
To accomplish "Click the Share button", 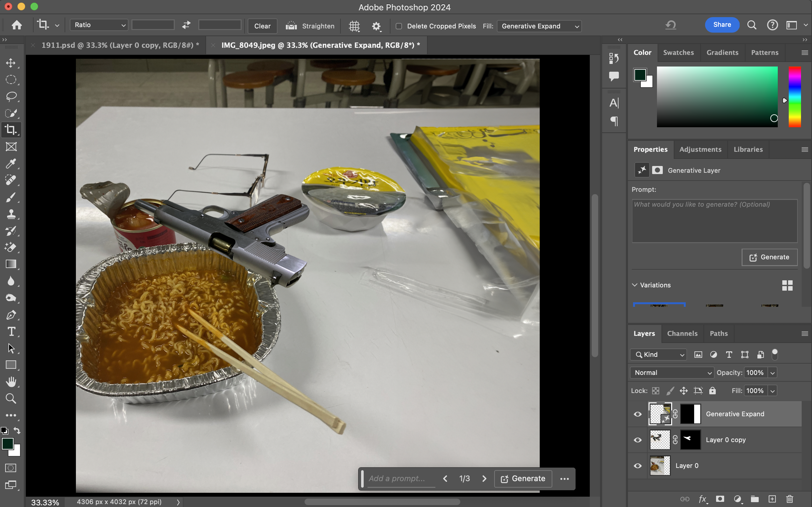I will [722, 25].
